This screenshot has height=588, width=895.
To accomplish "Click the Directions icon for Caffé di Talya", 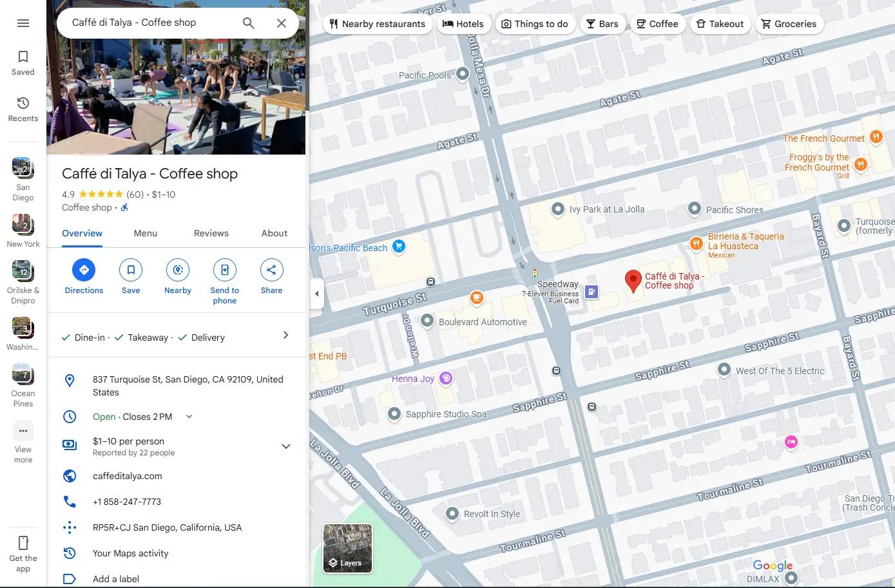I will click(83, 270).
